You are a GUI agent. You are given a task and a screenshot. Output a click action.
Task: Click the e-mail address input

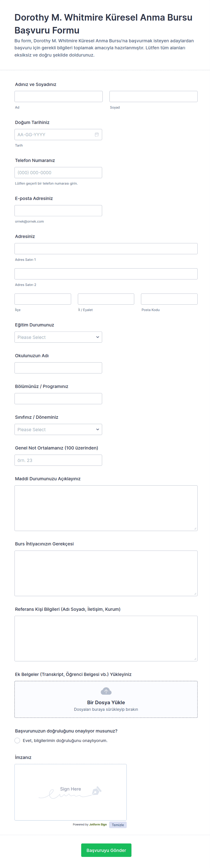coord(58,211)
